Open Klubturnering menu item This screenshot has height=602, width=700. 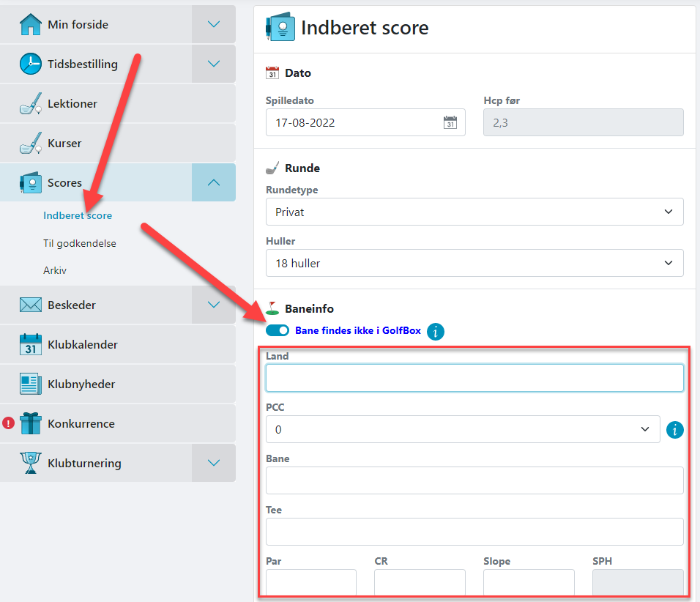96,463
